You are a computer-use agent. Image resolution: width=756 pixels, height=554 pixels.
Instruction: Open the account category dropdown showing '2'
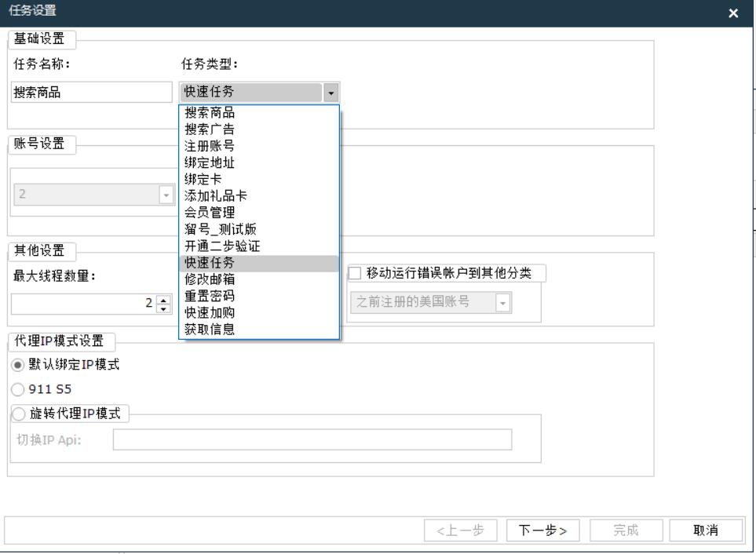[x=166, y=195]
